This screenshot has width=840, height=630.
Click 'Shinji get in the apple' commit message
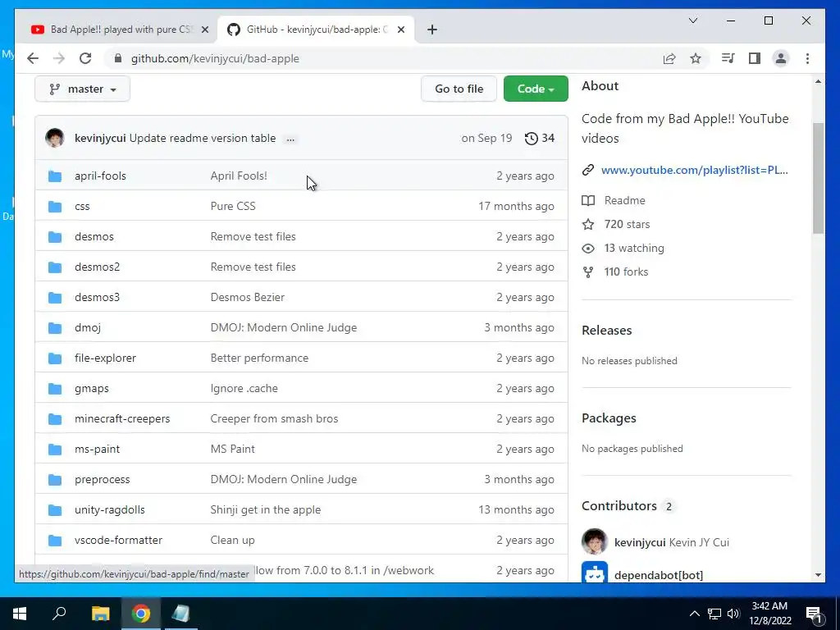[266, 510]
